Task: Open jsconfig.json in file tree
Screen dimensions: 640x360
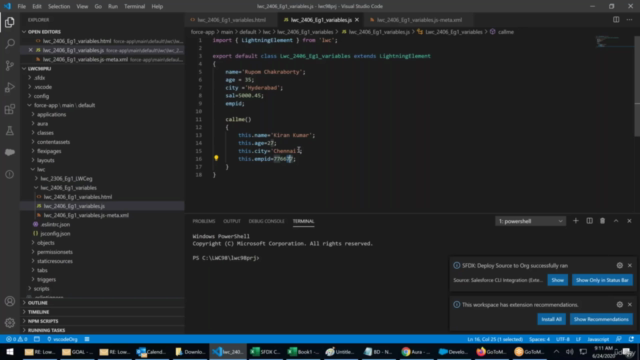Action: pyautogui.click(x=55, y=233)
